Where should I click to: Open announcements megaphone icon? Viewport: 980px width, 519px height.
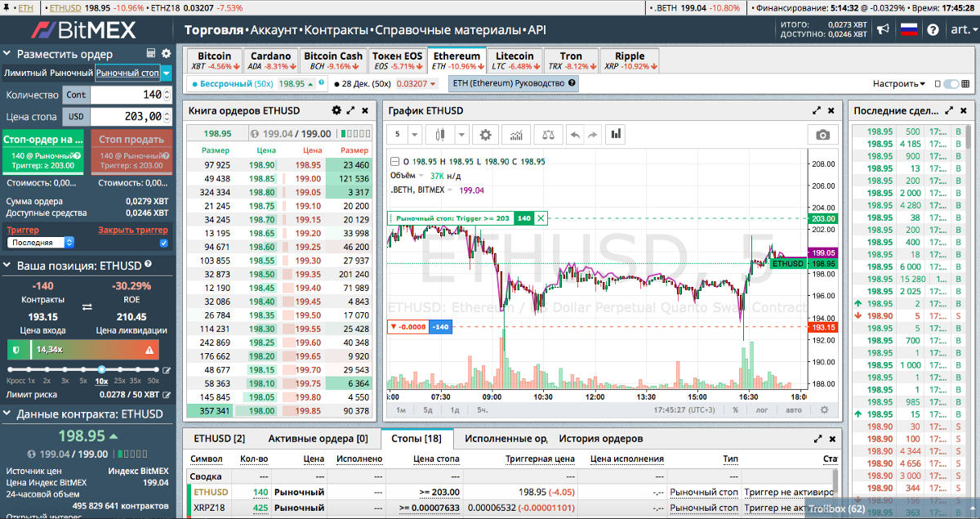pos(883,30)
